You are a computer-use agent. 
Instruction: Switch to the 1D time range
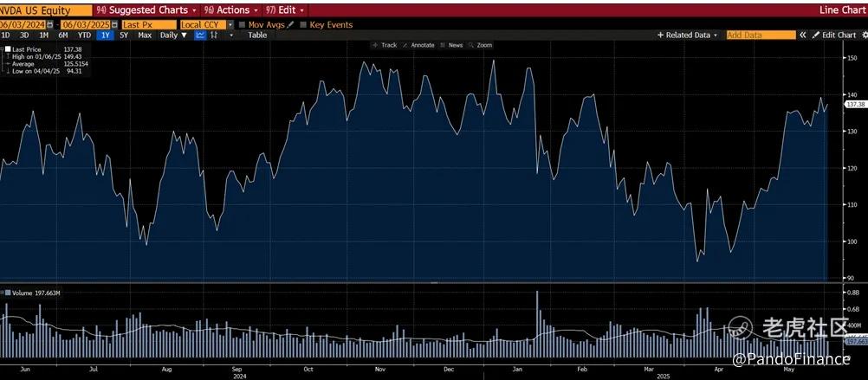[5, 35]
